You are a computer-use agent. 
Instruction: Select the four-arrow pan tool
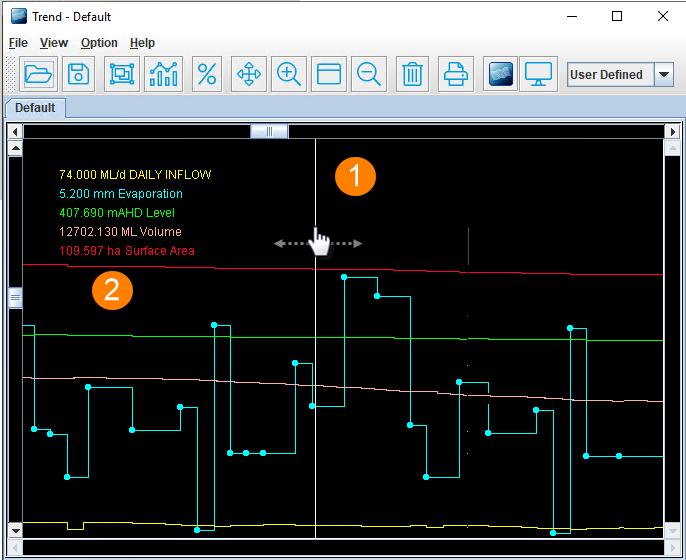click(248, 74)
